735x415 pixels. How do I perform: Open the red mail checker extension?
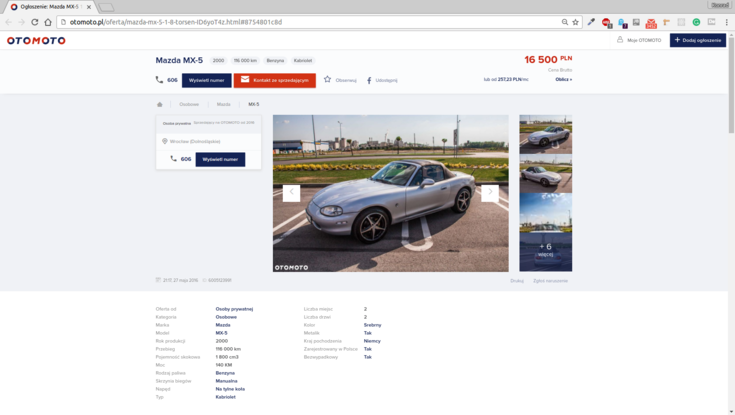click(x=651, y=23)
